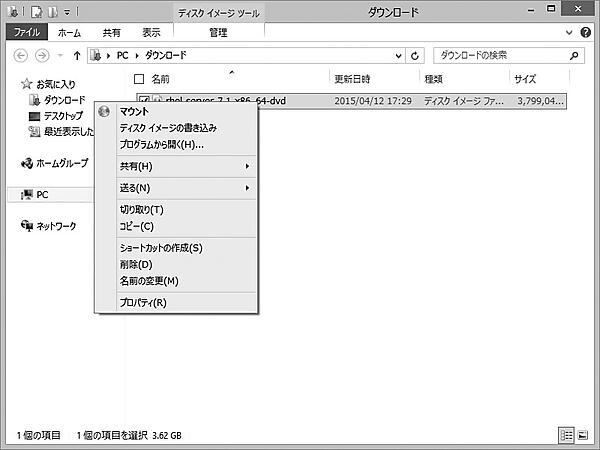This screenshot has width=600, height=450.
Task: Switch to the 表示 ribbon tab
Action: coord(152,33)
